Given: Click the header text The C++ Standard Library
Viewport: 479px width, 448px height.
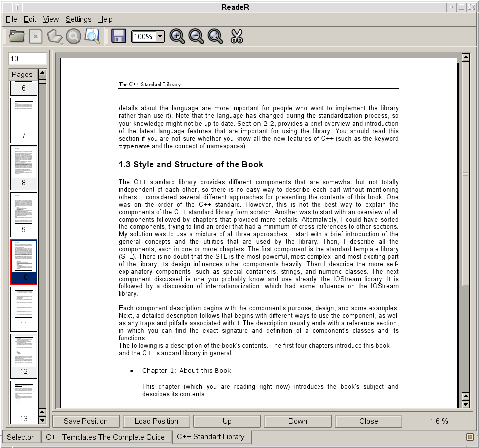Looking at the screenshot, I should click(x=150, y=84).
